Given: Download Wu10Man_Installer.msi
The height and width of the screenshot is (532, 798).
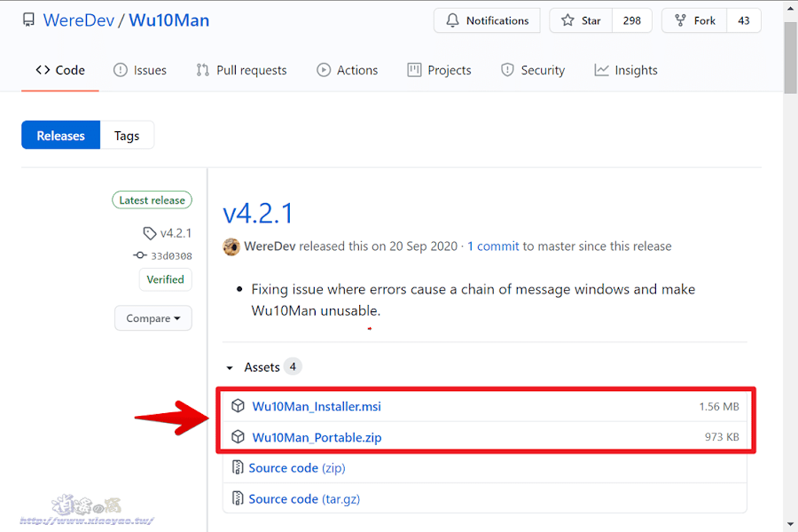Looking at the screenshot, I should pos(317,406).
